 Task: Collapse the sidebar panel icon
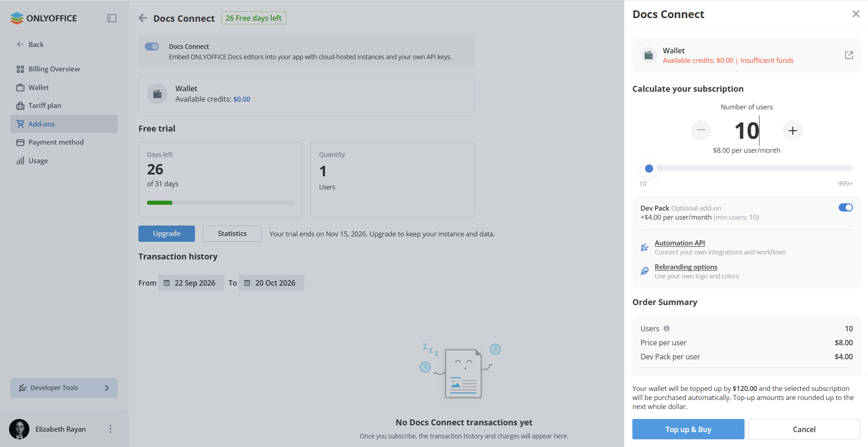point(112,18)
